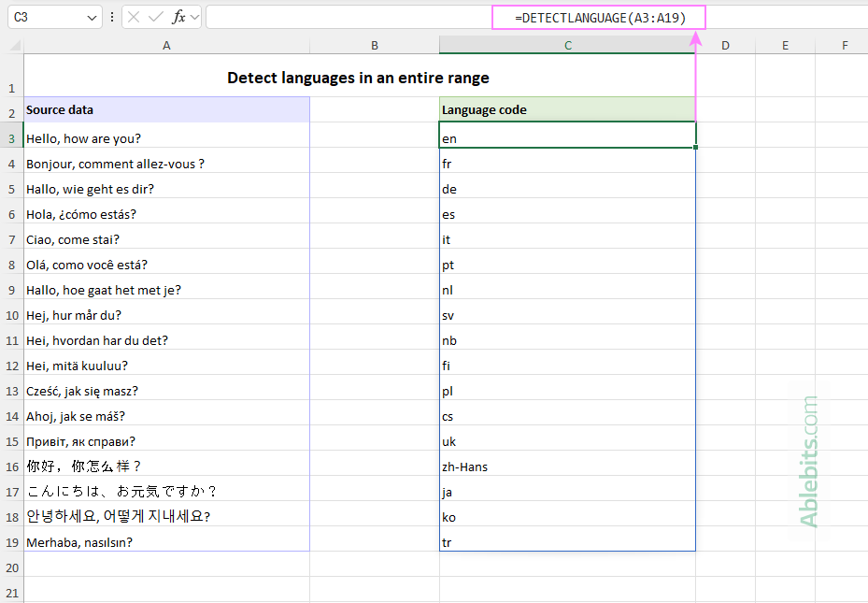Select cell 'Ciao, come stai?'
Screen dimensions: 868x603
click(x=166, y=236)
